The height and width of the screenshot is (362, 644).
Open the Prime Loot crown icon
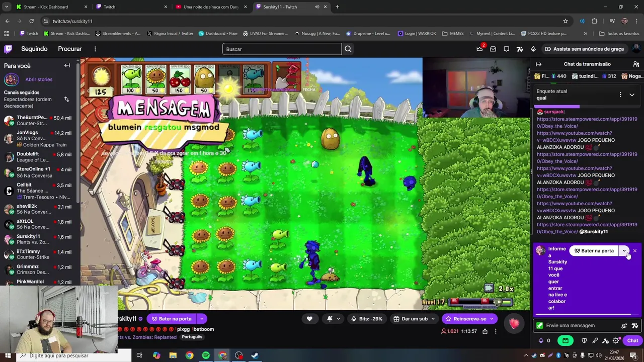pos(479,49)
